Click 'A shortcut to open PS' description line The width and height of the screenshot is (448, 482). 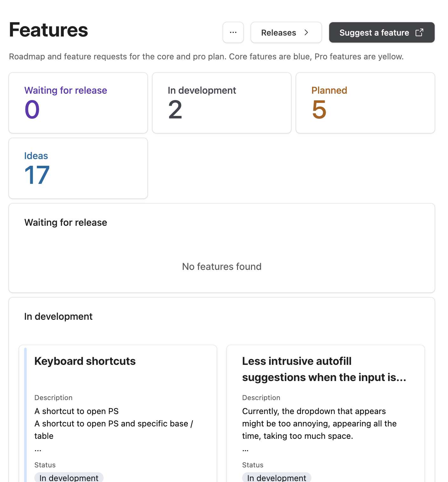(x=77, y=411)
